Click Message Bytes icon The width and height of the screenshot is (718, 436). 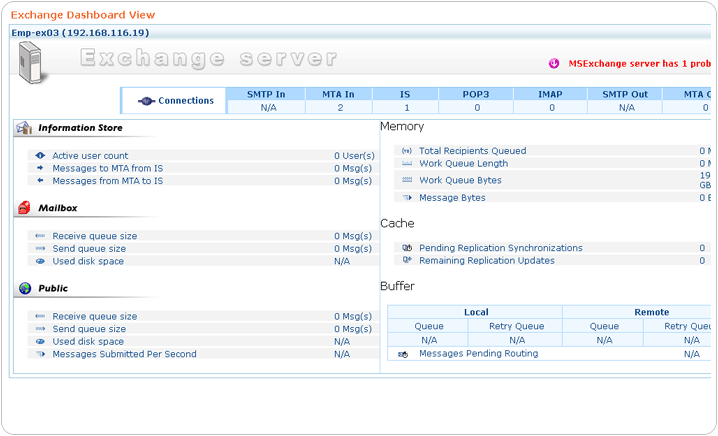pos(407,197)
